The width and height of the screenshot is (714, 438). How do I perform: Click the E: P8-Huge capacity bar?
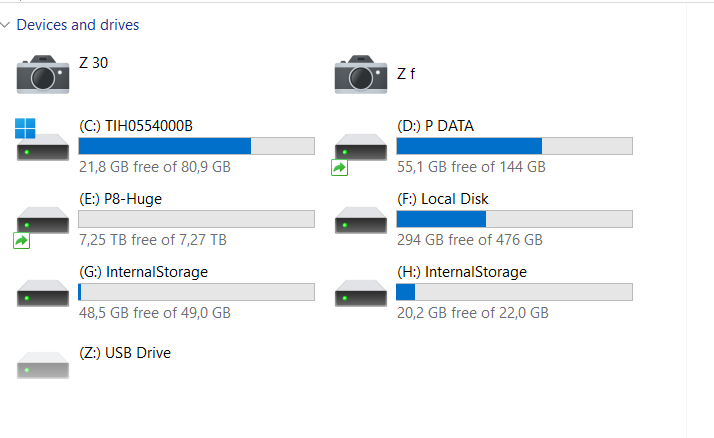[x=196, y=219]
